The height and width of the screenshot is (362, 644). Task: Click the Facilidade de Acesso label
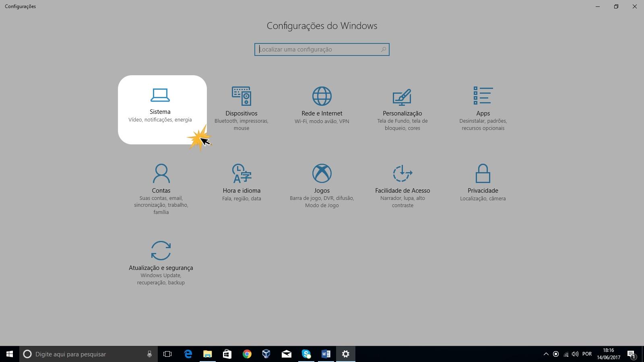[402, 191]
